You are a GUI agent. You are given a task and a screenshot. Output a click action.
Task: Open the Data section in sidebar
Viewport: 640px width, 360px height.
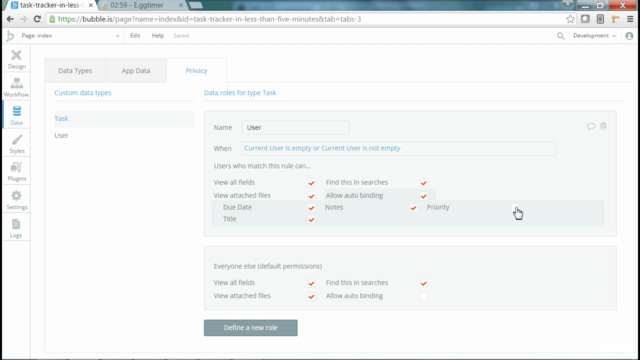(16, 116)
